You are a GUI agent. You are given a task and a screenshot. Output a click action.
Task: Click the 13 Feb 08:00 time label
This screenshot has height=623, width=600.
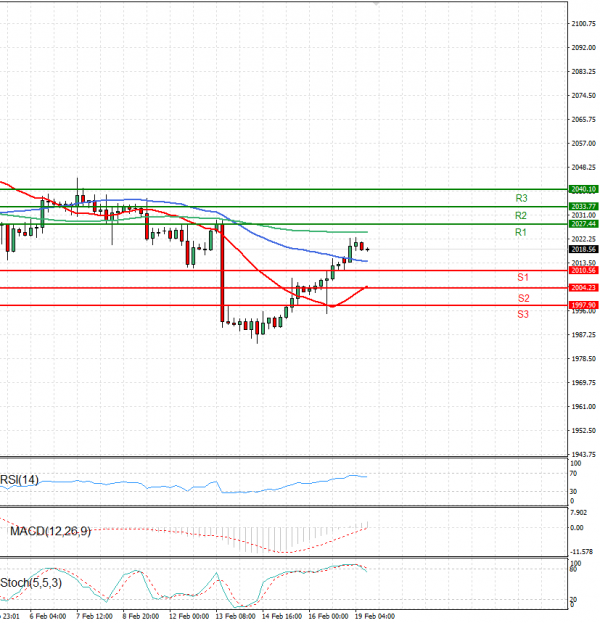(235, 616)
